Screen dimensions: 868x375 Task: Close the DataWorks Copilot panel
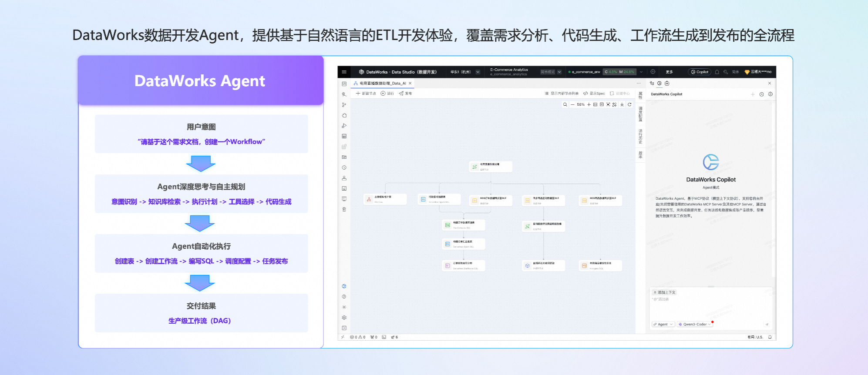click(770, 83)
